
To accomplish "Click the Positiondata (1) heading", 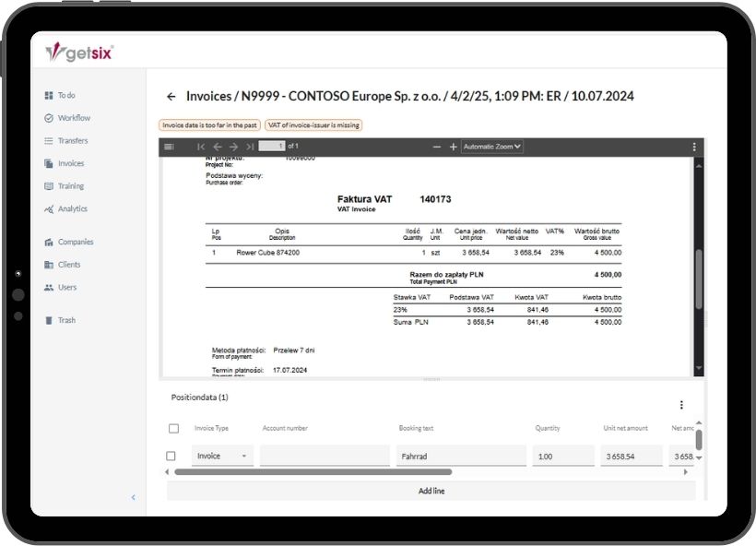I will [x=200, y=398].
